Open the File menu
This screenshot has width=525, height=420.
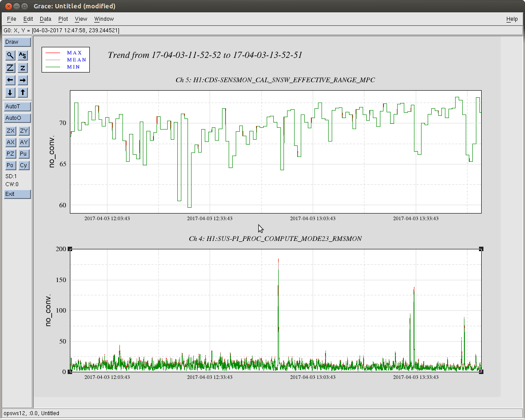11,19
